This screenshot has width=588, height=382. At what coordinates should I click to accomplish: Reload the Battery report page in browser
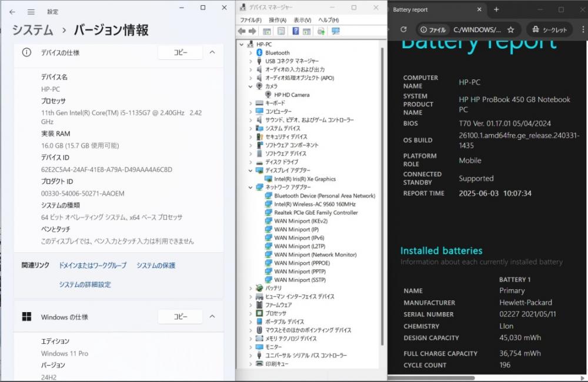403,29
